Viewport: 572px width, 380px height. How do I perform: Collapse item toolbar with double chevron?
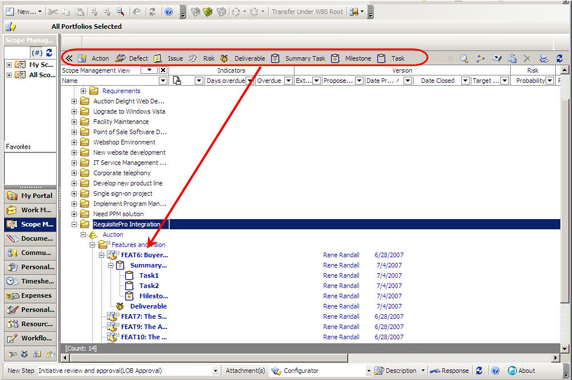click(69, 58)
